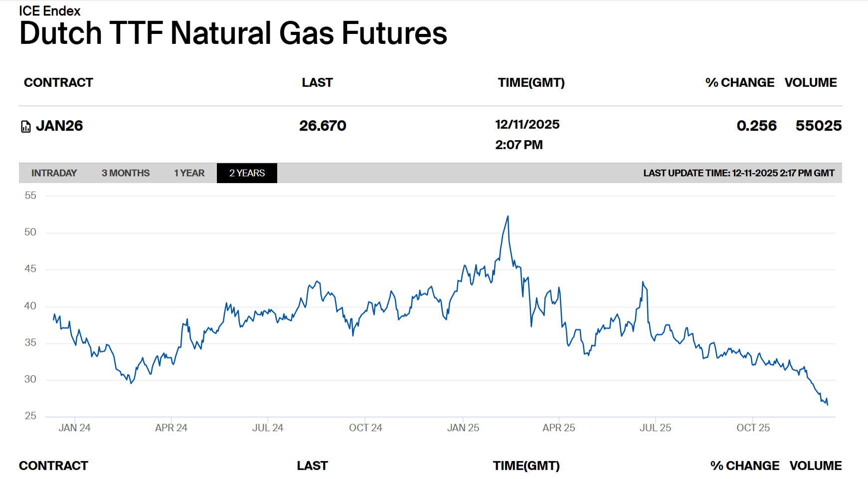Click the percent change value 0.256

pyautogui.click(x=756, y=126)
